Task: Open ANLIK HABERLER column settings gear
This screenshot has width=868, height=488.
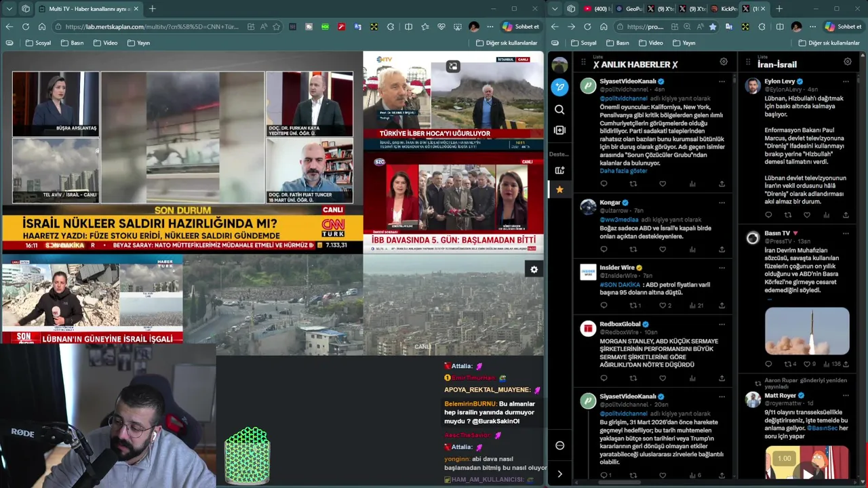Action: click(x=724, y=62)
